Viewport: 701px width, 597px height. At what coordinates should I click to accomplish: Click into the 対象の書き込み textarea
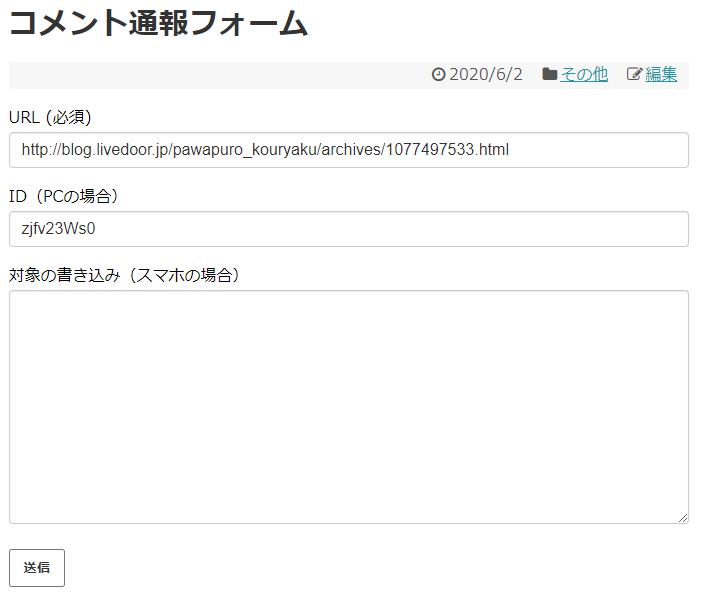pyautogui.click(x=349, y=407)
